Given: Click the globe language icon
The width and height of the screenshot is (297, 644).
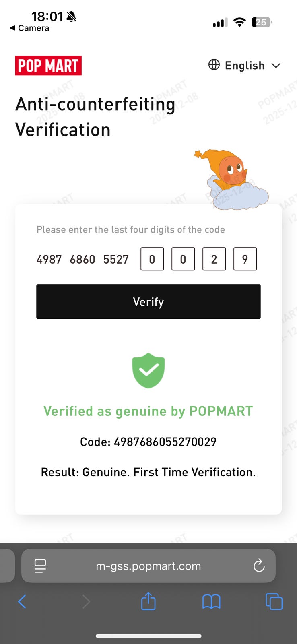Looking at the screenshot, I should pos(214,64).
